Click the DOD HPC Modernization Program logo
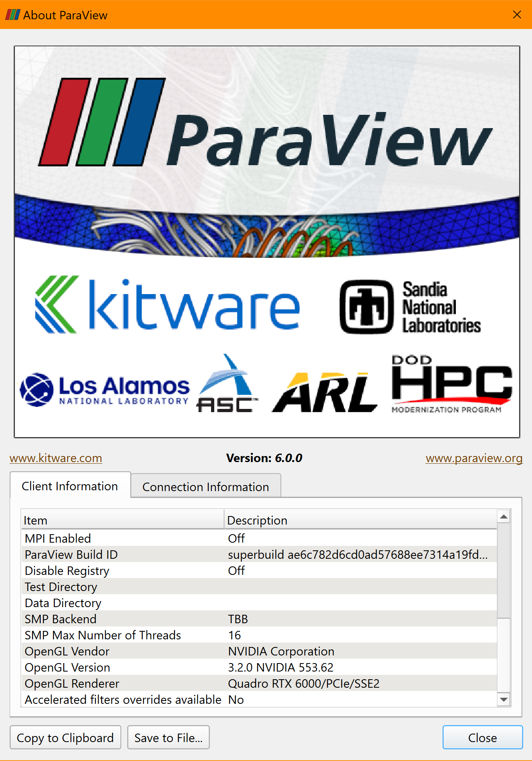532x761 pixels. coord(451,384)
